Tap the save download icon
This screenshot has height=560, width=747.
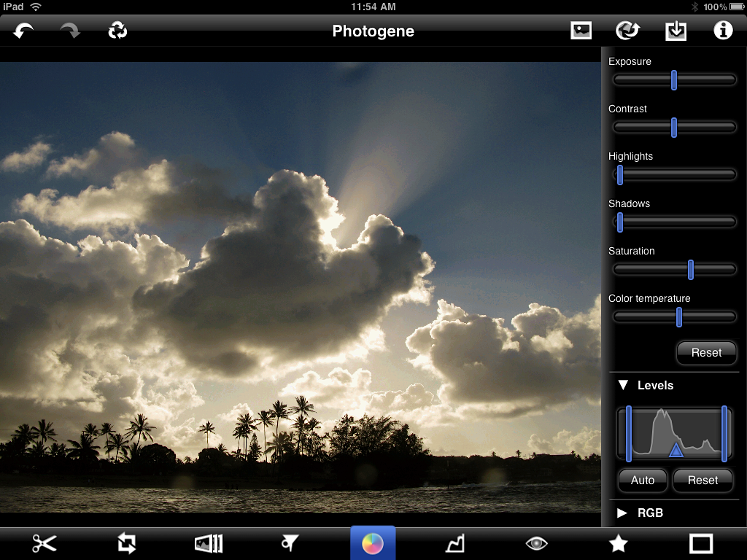(x=676, y=31)
